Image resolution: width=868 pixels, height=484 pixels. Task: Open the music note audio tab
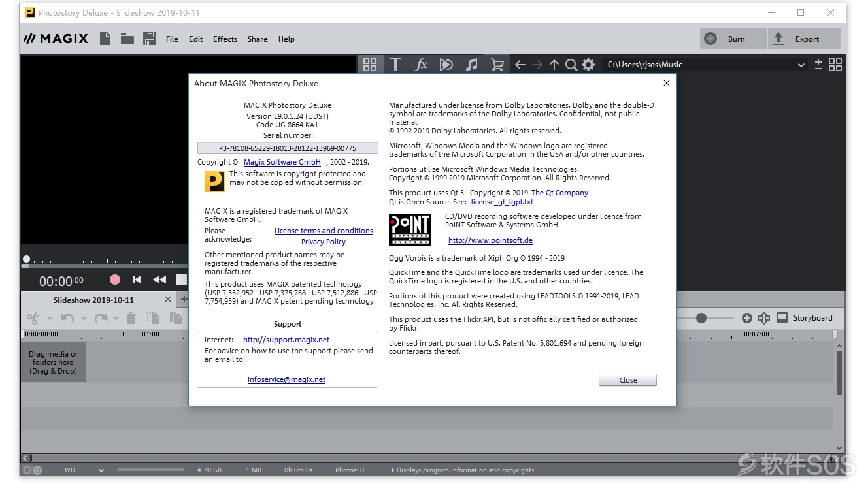471,64
